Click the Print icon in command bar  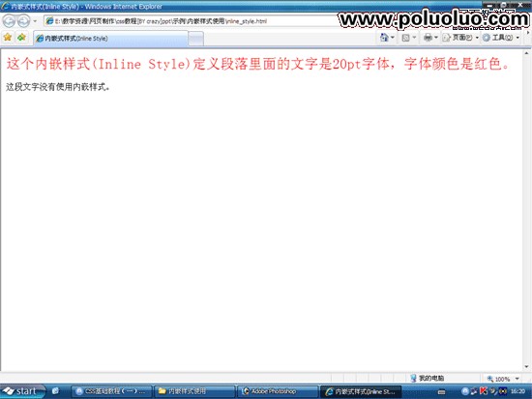tap(429, 38)
